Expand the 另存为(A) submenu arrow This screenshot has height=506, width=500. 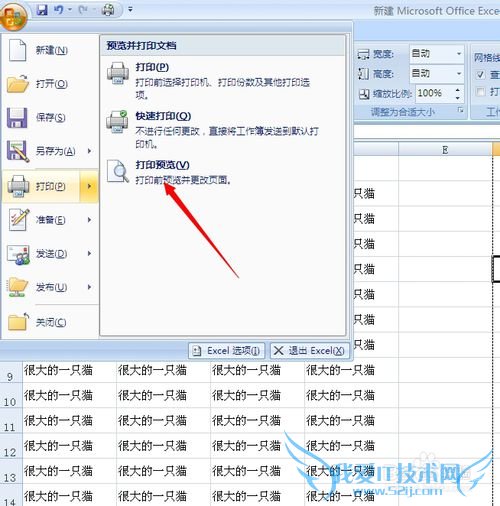point(89,151)
